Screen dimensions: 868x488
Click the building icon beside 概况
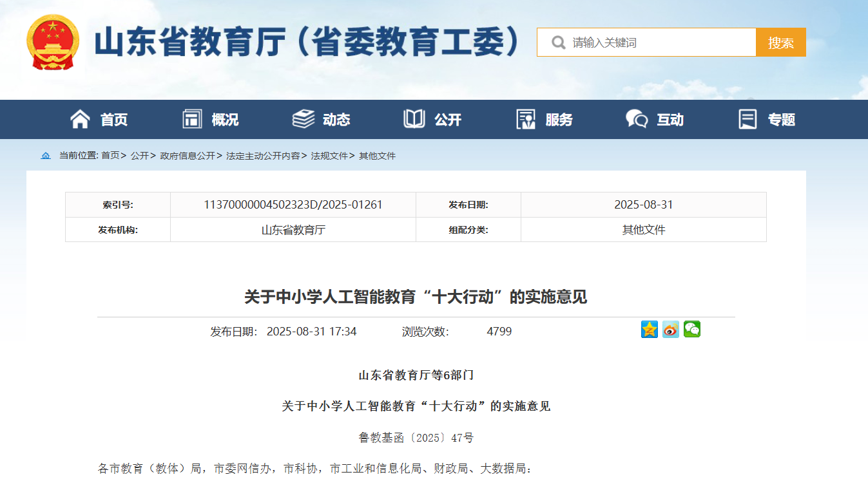click(x=192, y=119)
